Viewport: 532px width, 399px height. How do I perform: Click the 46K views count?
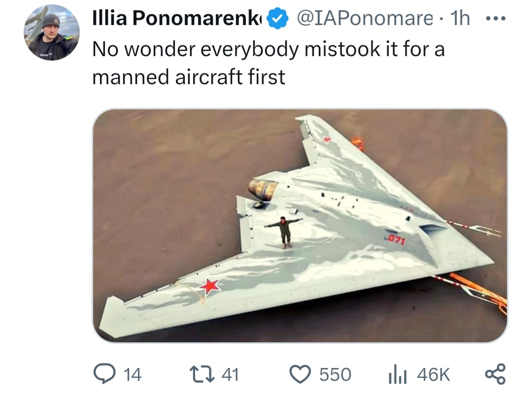pos(433,374)
